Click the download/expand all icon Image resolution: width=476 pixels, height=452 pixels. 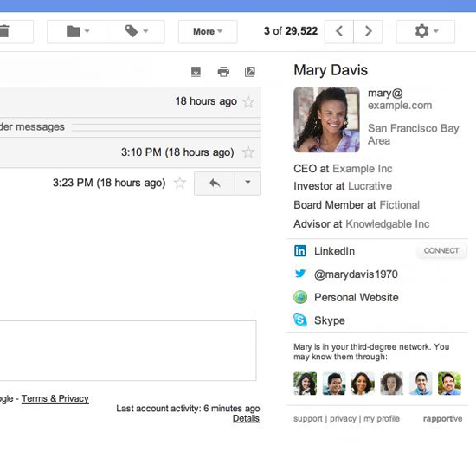click(196, 72)
